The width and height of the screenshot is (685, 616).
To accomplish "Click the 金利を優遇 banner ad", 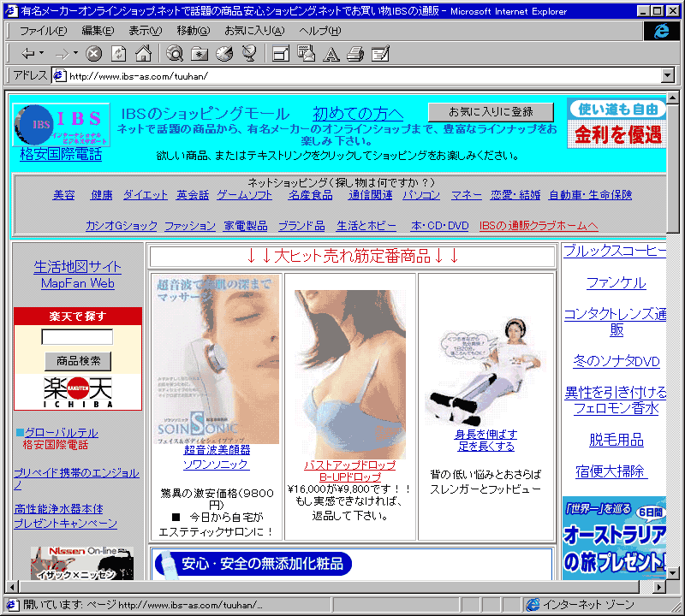I will [x=616, y=123].
